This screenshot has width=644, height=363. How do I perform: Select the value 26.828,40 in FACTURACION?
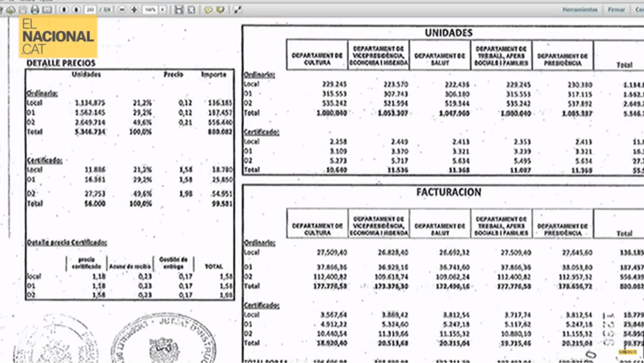[393, 253]
